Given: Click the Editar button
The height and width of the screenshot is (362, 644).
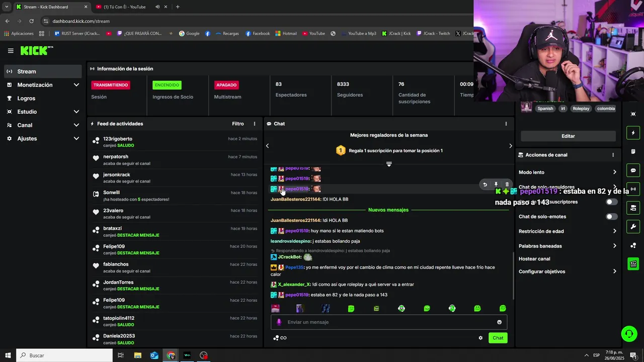Looking at the screenshot, I should [568, 136].
